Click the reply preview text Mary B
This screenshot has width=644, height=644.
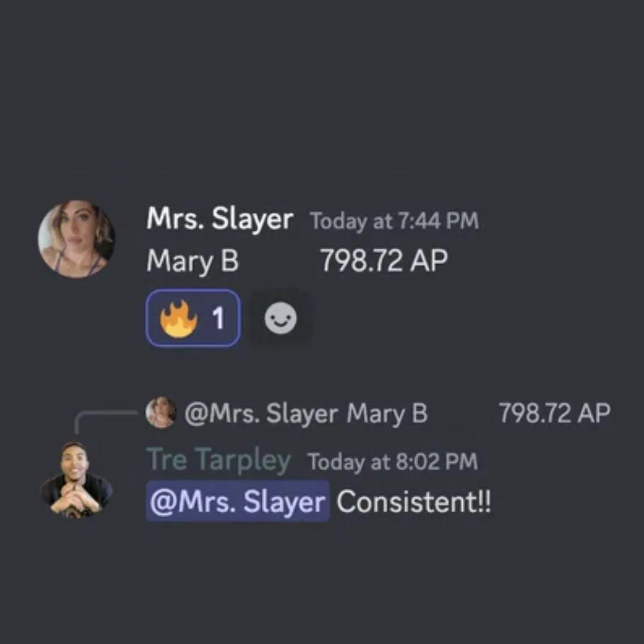[387, 413]
